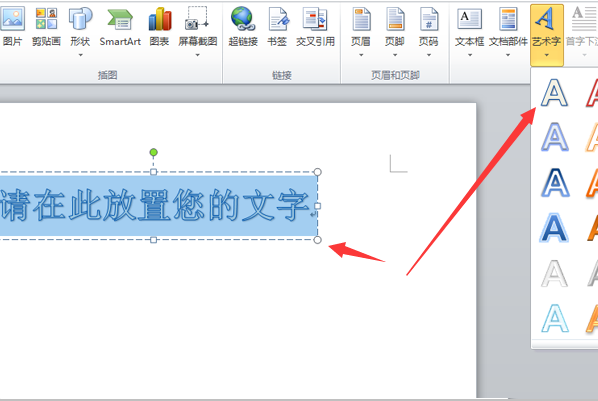This screenshot has width=598, height=401.
Task: Click 屏幕截图 screenshot icon
Action: [x=197, y=18]
